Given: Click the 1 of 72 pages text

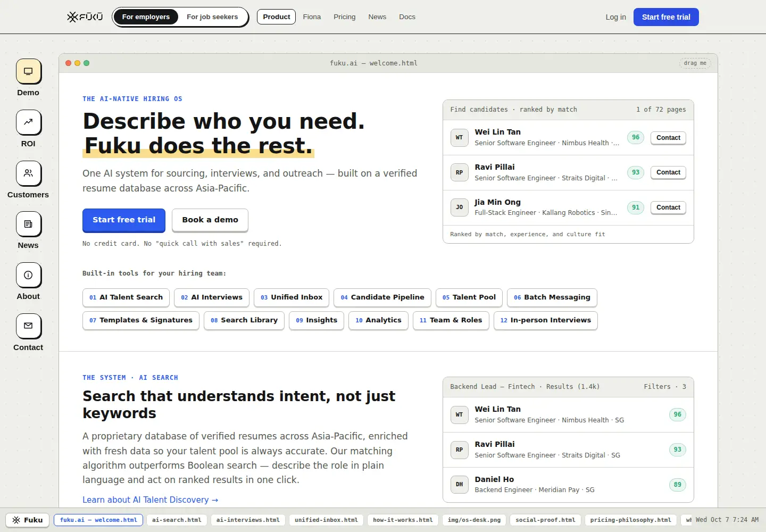Looking at the screenshot, I should 661,110.
